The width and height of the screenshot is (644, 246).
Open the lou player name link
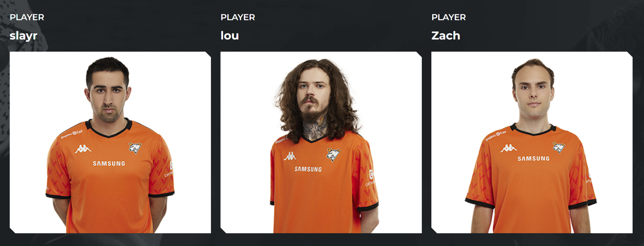(x=230, y=36)
